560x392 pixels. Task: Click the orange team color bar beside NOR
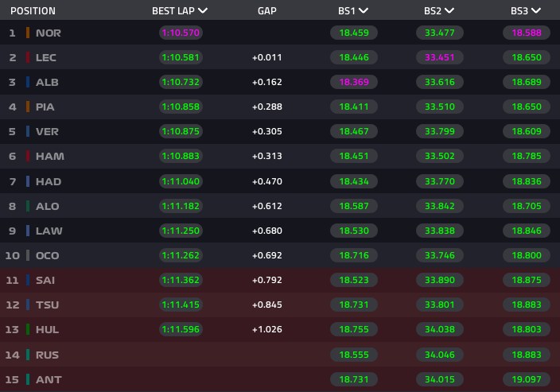tap(28, 33)
